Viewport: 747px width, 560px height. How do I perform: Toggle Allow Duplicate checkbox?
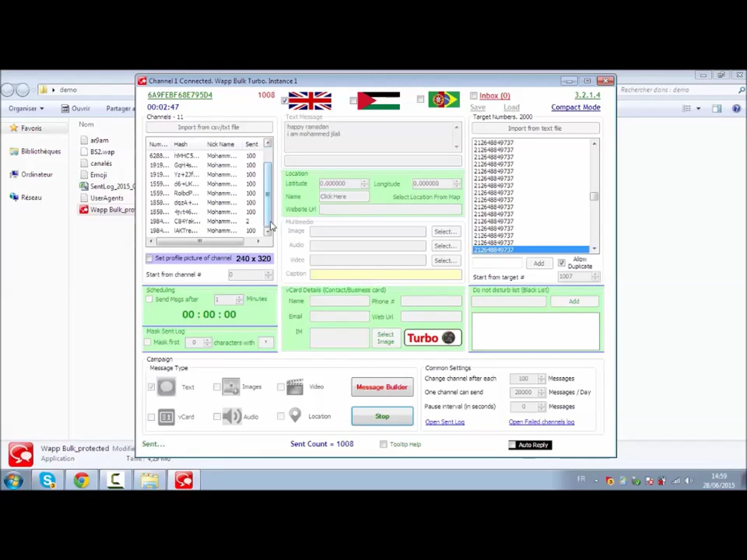(x=561, y=263)
